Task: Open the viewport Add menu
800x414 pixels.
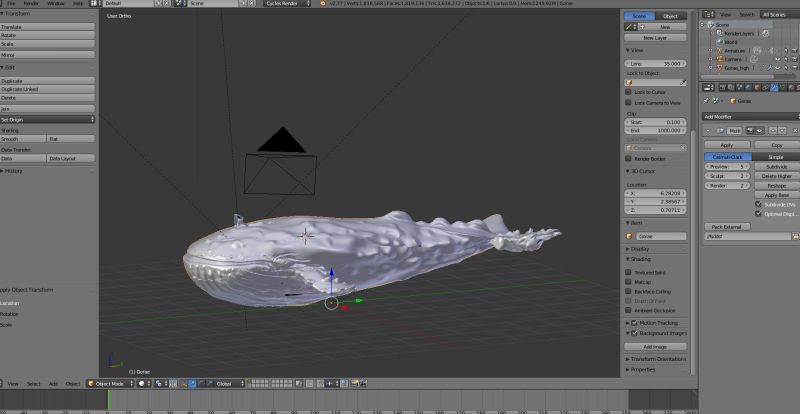Action: point(53,383)
